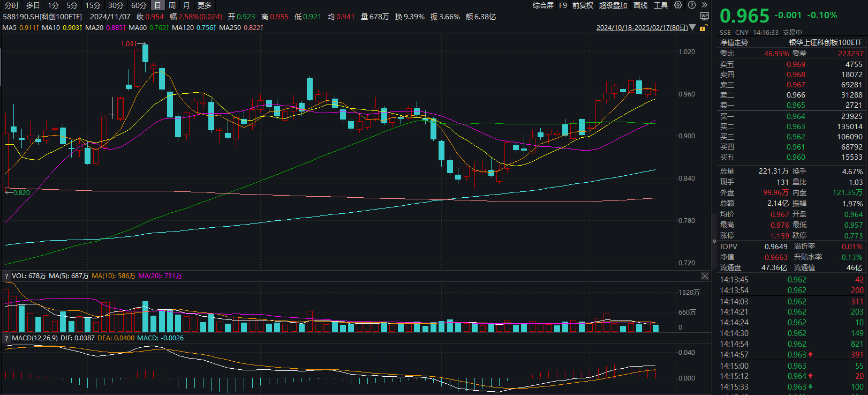Open help for the VOL indicator

click(x=6, y=276)
